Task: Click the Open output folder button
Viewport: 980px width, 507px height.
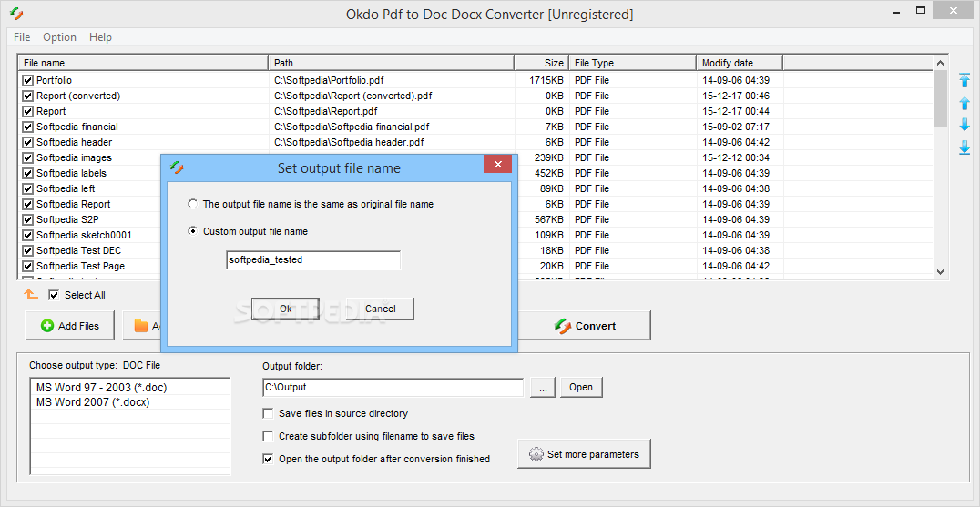Action: click(x=581, y=387)
